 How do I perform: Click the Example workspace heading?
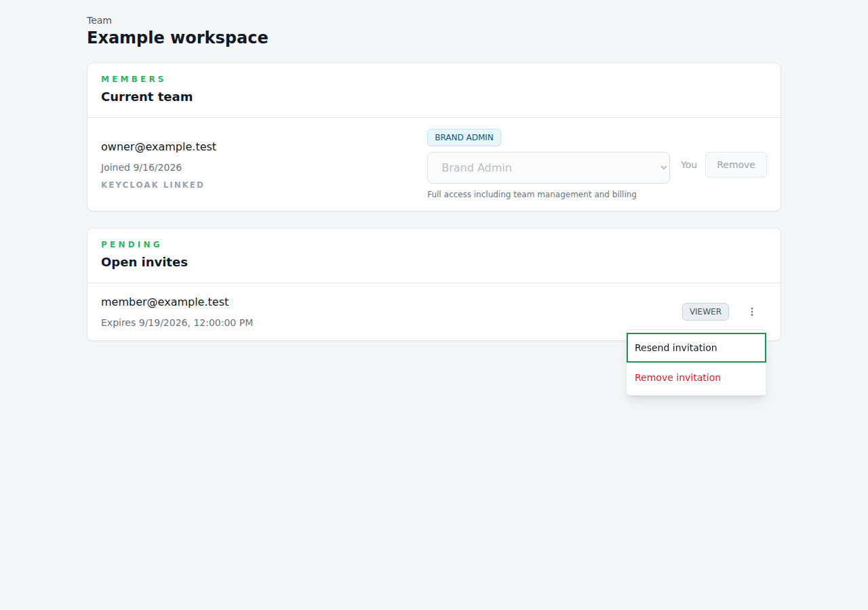(178, 37)
